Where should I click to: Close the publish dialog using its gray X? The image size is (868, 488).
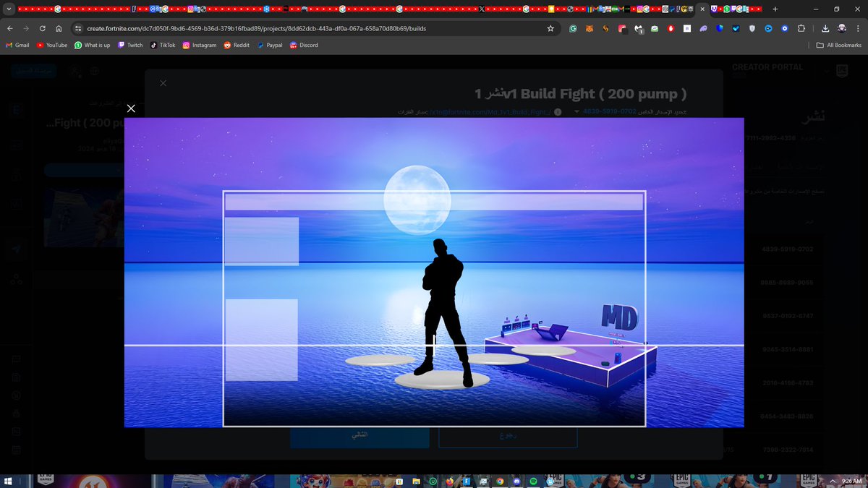[163, 83]
